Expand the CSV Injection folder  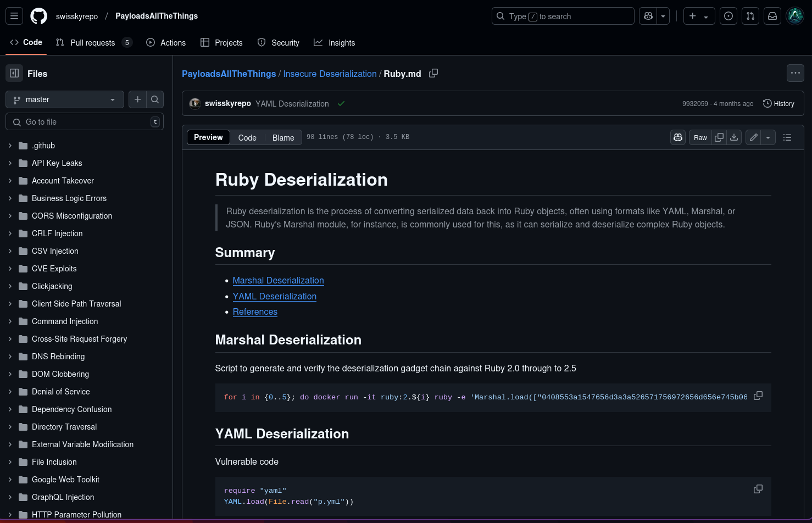pos(10,251)
